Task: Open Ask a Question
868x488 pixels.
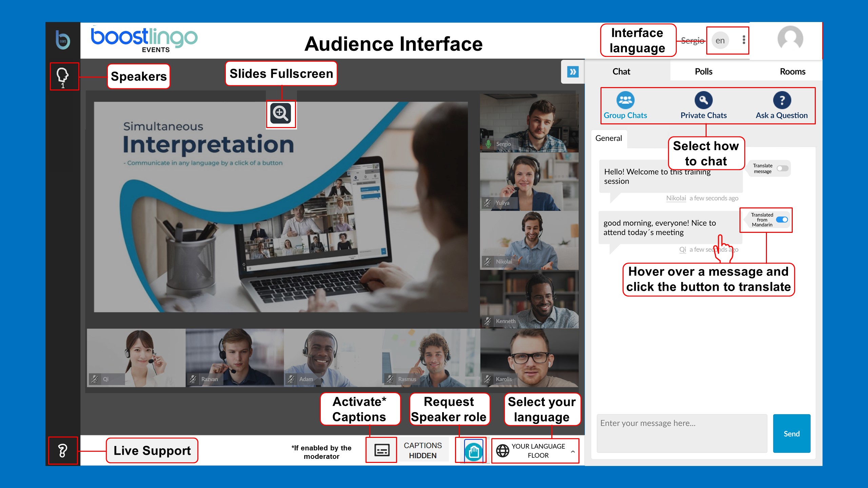Action: (x=782, y=106)
